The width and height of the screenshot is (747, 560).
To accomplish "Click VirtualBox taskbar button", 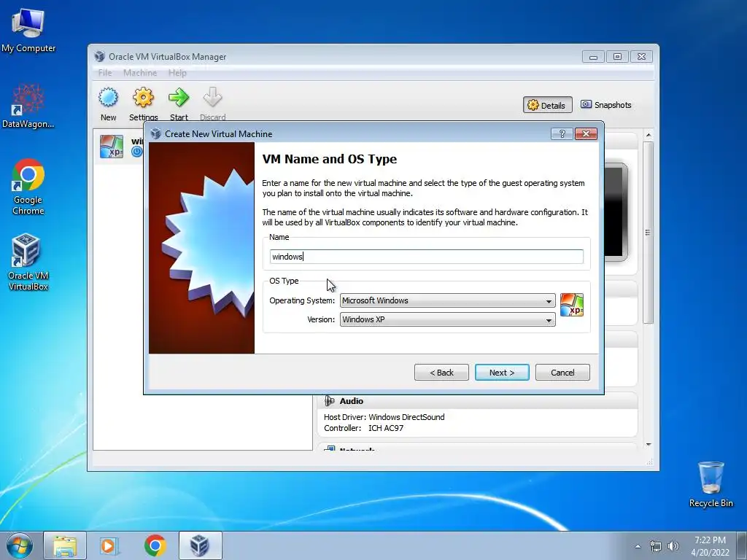I will [200, 545].
